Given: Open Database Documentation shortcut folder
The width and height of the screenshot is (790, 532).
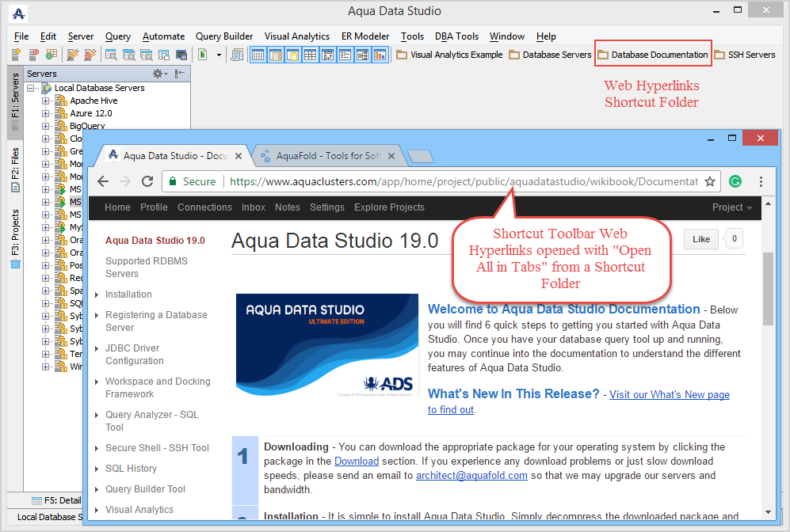Looking at the screenshot, I should click(x=653, y=55).
